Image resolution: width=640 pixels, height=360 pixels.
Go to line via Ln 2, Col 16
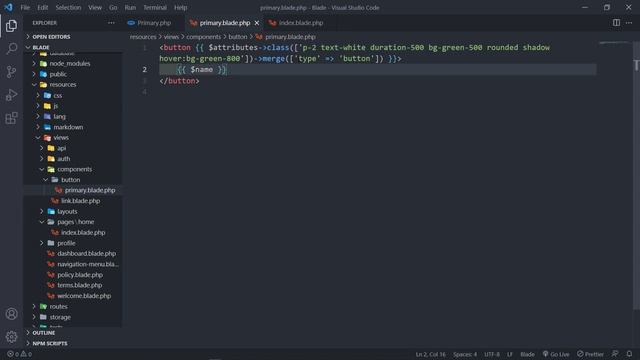click(x=430, y=354)
